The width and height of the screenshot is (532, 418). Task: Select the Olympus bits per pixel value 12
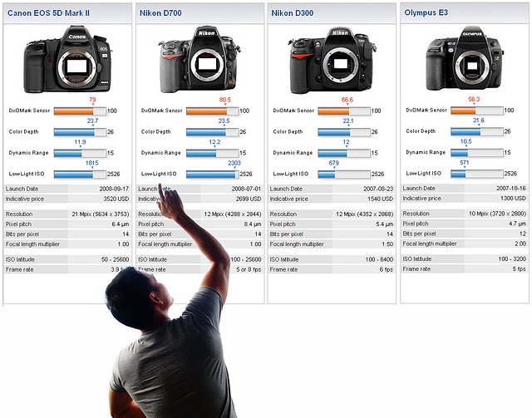[x=523, y=234]
